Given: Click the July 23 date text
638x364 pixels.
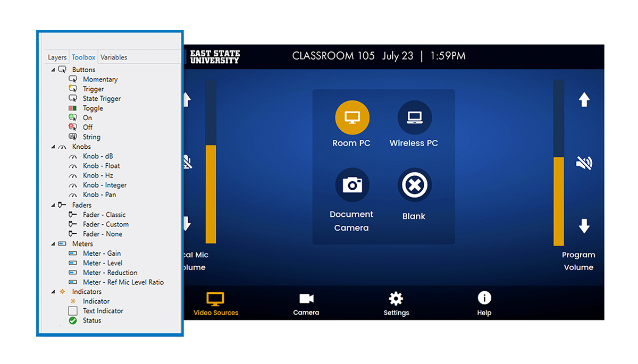Looking at the screenshot, I should pyautogui.click(x=398, y=56).
